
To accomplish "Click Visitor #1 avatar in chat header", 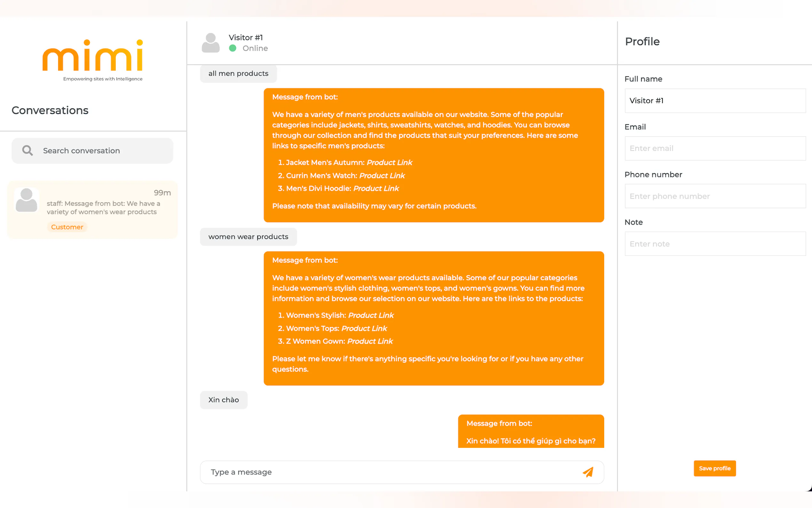I will tap(210, 43).
